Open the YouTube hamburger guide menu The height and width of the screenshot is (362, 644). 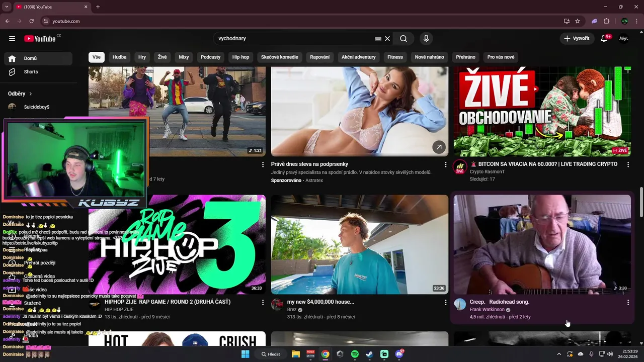[x=12, y=39]
